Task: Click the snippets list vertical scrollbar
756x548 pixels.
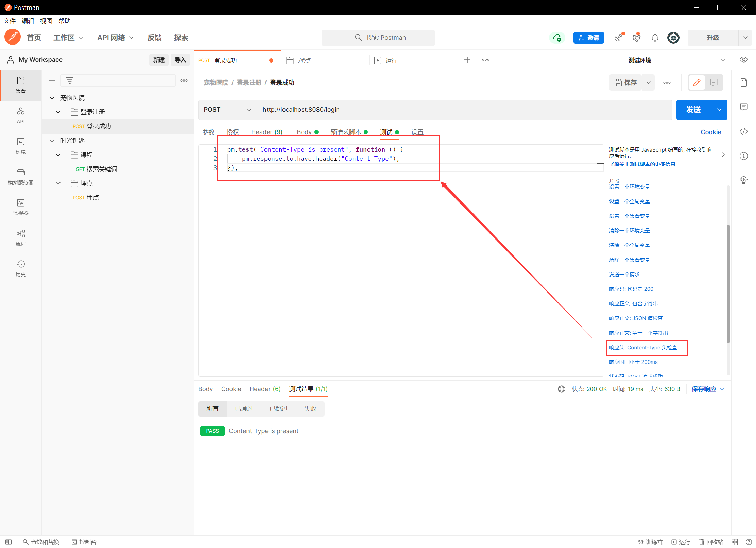Action: (728, 284)
